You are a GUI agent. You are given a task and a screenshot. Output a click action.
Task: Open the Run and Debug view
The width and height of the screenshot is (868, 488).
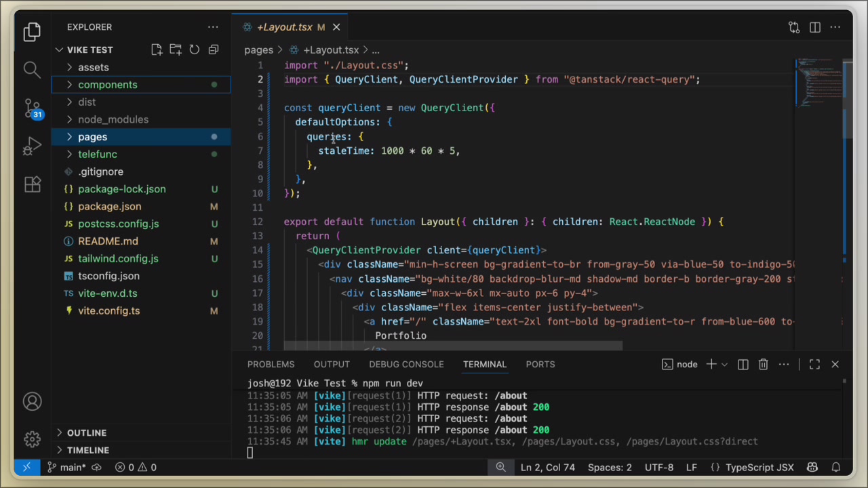click(x=32, y=146)
